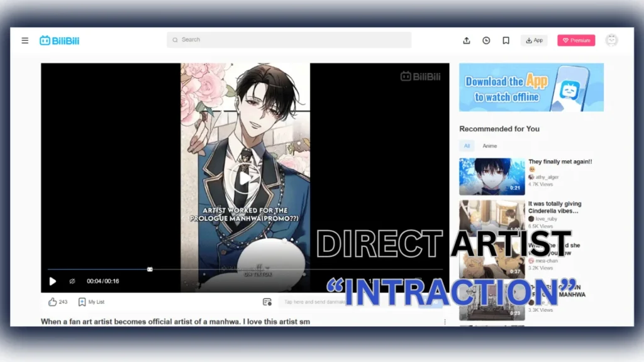This screenshot has width=644, height=362.
Task: Switch to the Anime tab
Action: tap(489, 145)
